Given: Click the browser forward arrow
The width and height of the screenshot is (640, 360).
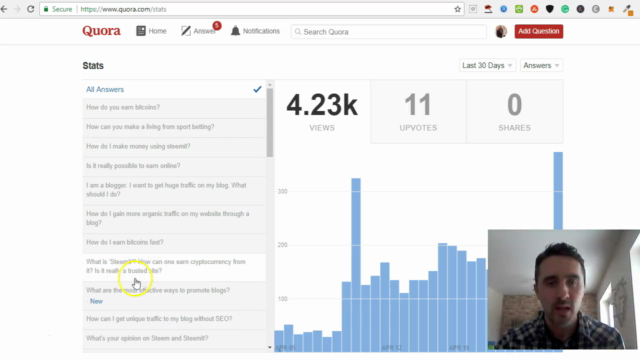Looking at the screenshot, I should (17, 9).
